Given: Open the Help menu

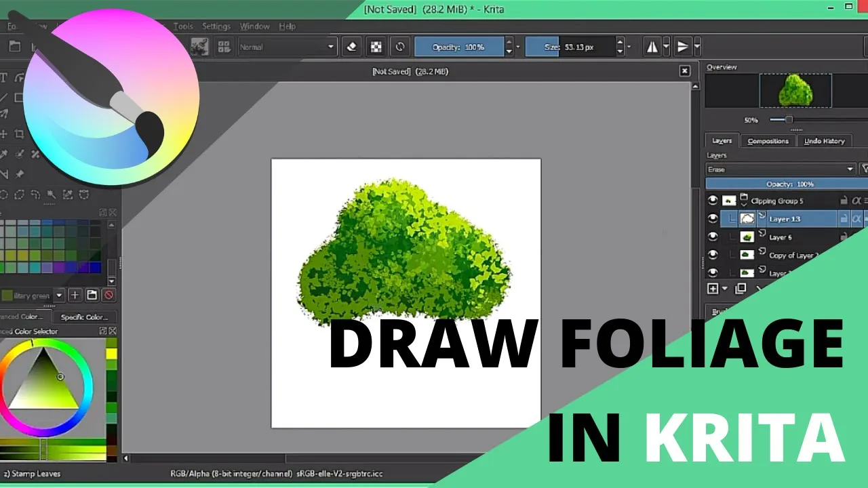Looking at the screenshot, I should pyautogui.click(x=287, y=26).
